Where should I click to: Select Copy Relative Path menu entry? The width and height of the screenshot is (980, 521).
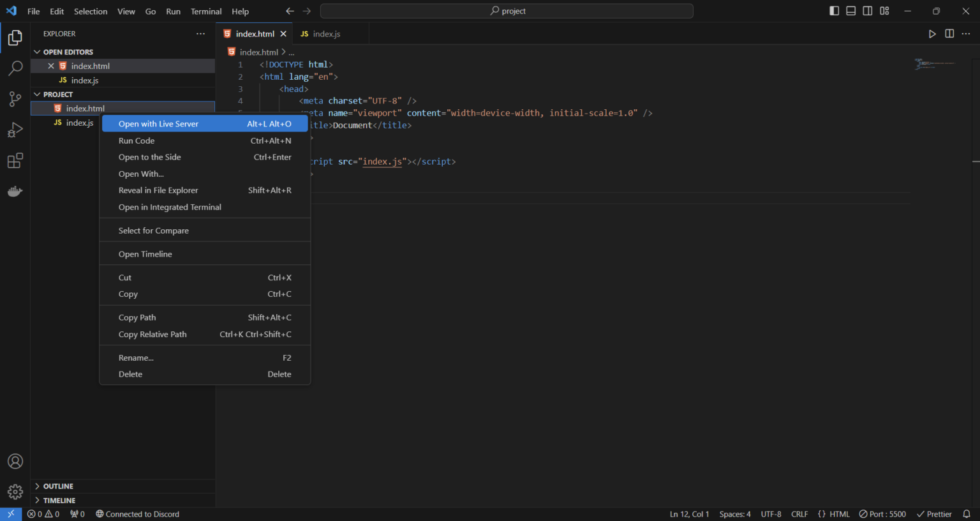[x=152, y=335]
